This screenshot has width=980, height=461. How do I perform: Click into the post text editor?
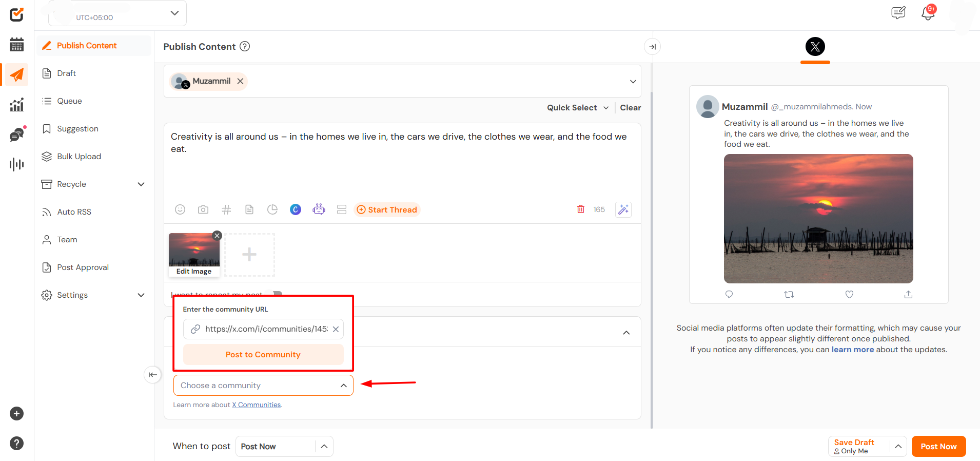tap(402, 159)
